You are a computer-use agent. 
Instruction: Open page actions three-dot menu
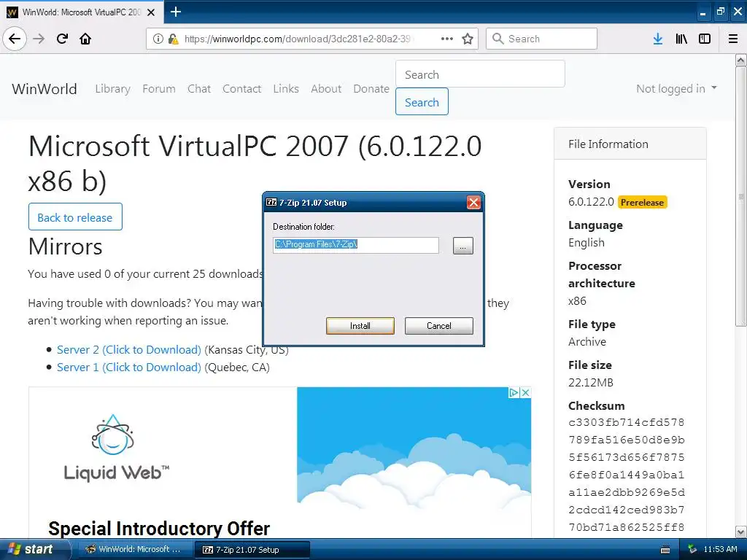[447, 39]
